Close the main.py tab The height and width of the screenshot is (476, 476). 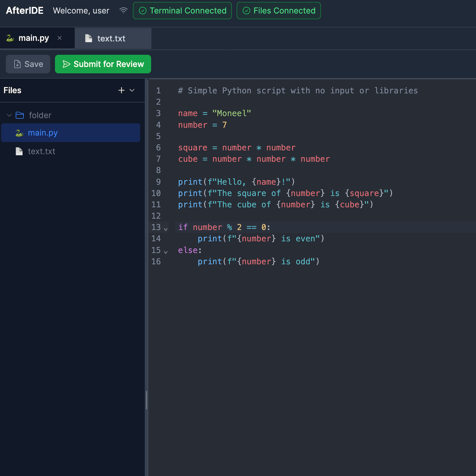pos(59,38)
